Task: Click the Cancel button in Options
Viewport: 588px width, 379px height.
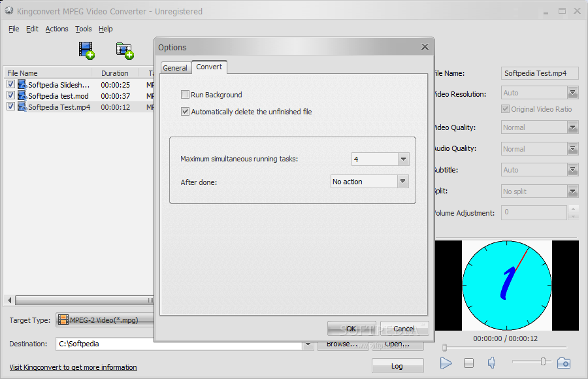Action: 404,329
